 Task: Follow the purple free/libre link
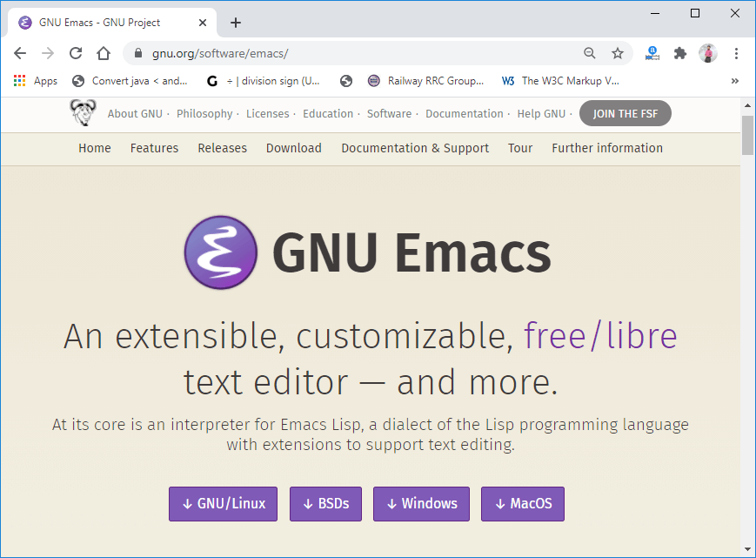(x=600, y=336)
